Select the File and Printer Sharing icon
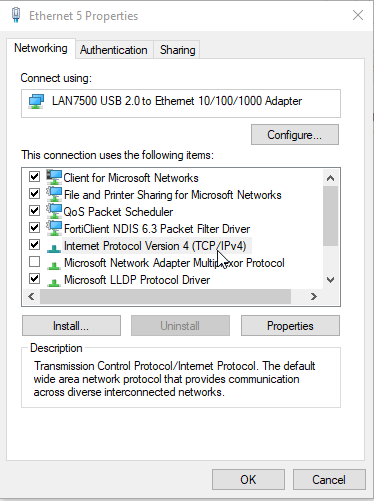 [54, 194]
